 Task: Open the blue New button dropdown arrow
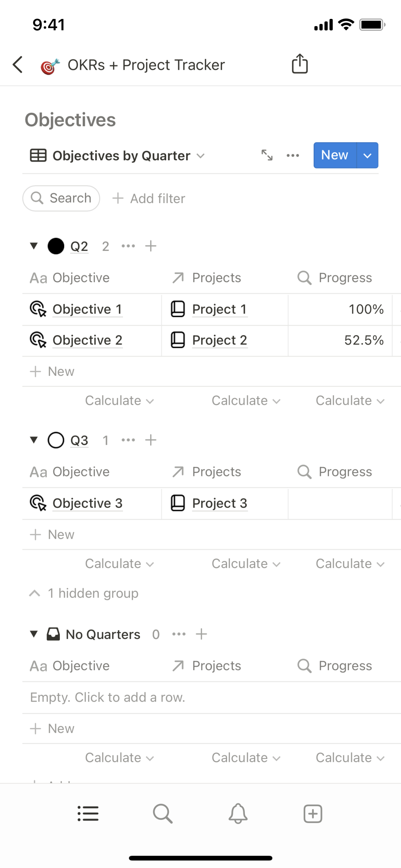[x=367, y=155]
